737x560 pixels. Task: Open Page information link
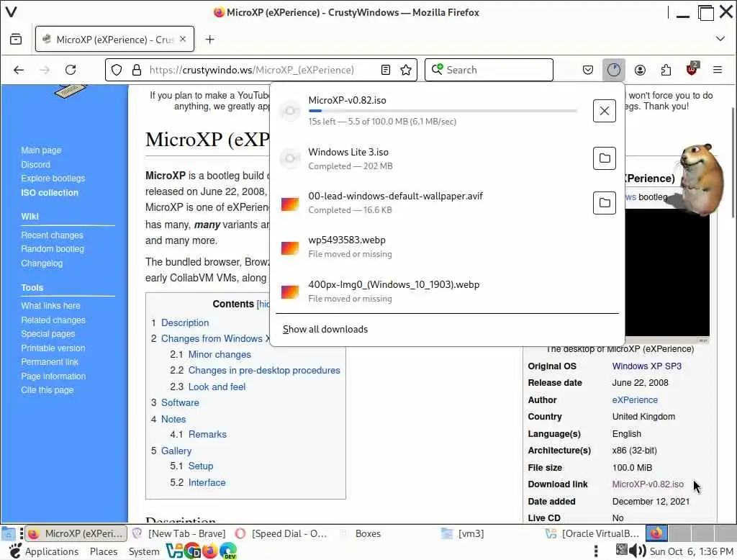click(53, 376)
